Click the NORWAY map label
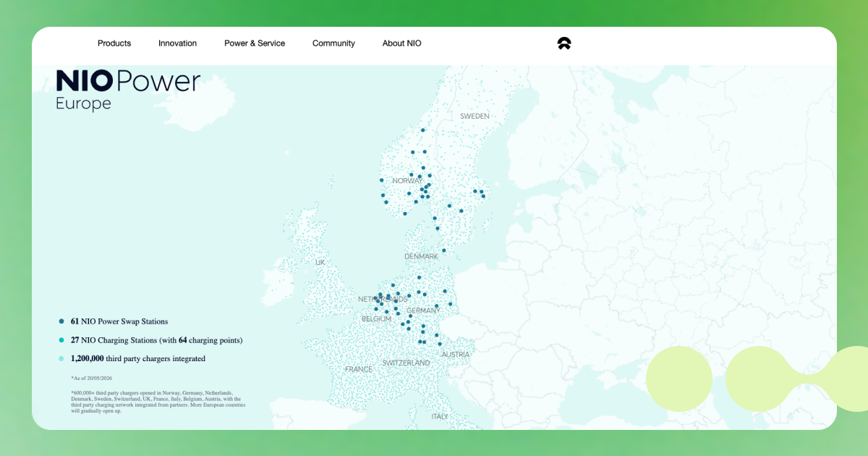868x456 pixels. point(407,181)
